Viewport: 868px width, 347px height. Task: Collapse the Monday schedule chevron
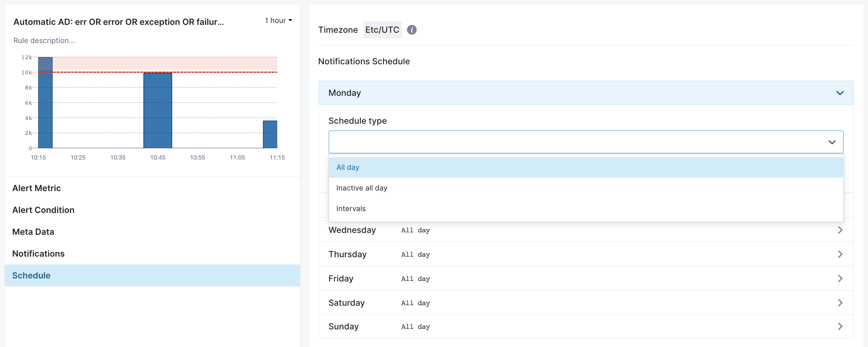(840, 93)
